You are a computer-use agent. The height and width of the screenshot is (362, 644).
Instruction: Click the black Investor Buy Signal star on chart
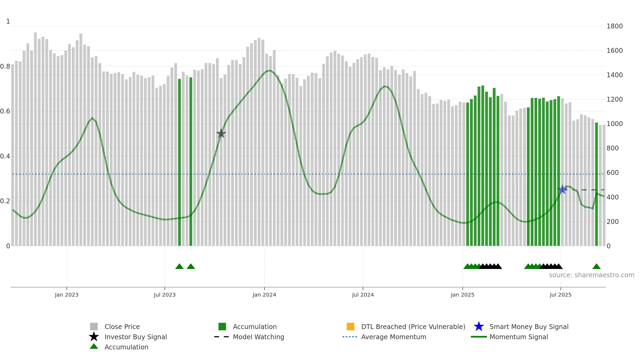click(x=221, y=134)
